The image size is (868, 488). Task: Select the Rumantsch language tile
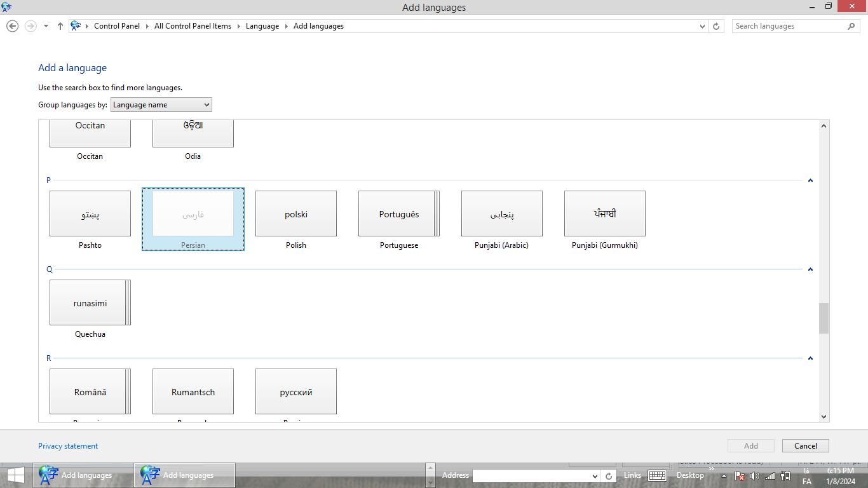(193, 392)
